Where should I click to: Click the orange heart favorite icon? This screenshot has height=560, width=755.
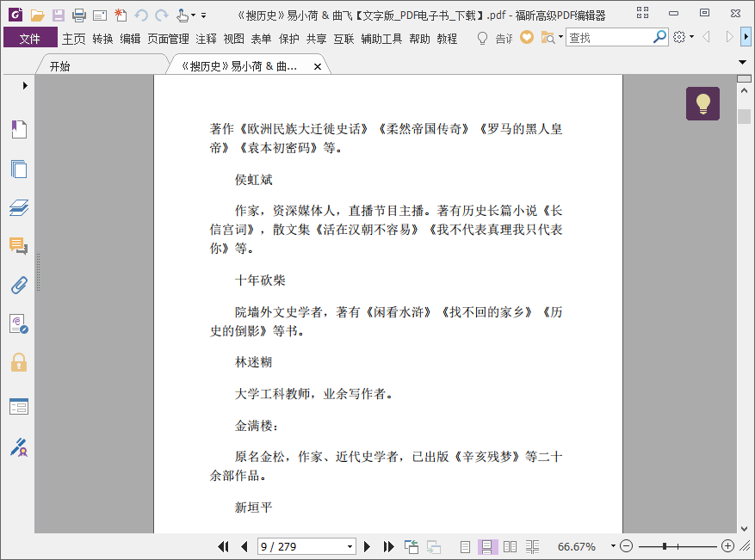point(527,37)
